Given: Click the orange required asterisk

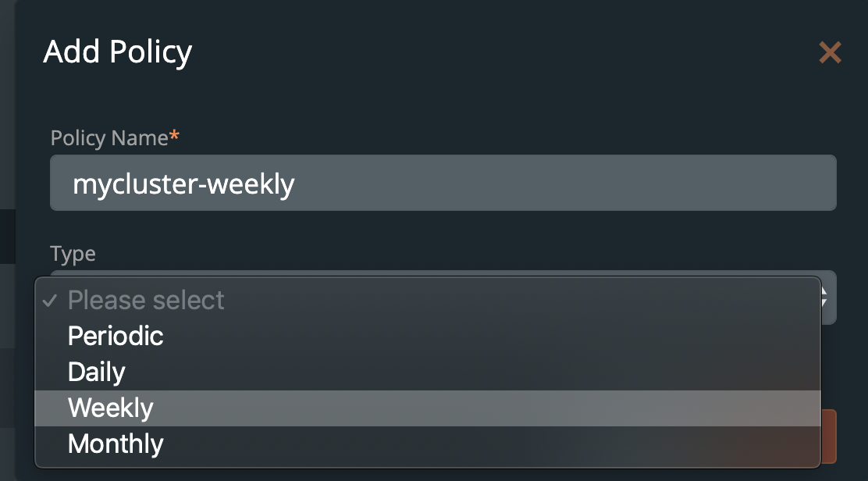Looking at the screenshot, I should (x=175, y=137).
